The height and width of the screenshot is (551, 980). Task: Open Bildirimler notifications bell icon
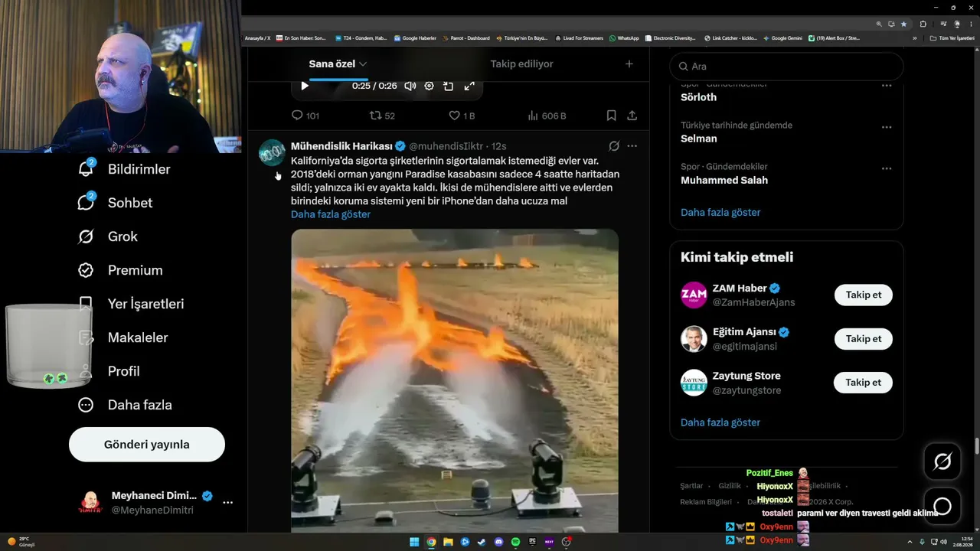(86, 169)
